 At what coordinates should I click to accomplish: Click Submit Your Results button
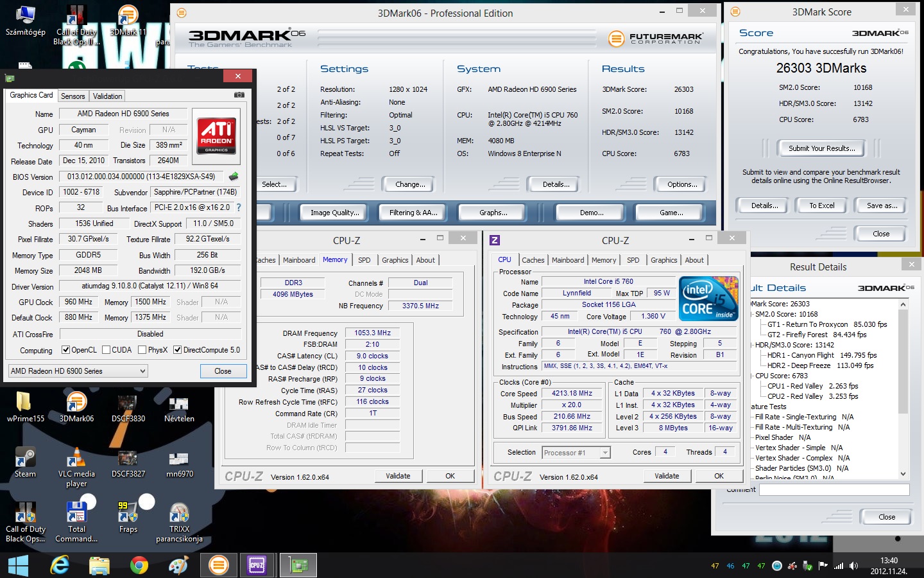[821, 148]
